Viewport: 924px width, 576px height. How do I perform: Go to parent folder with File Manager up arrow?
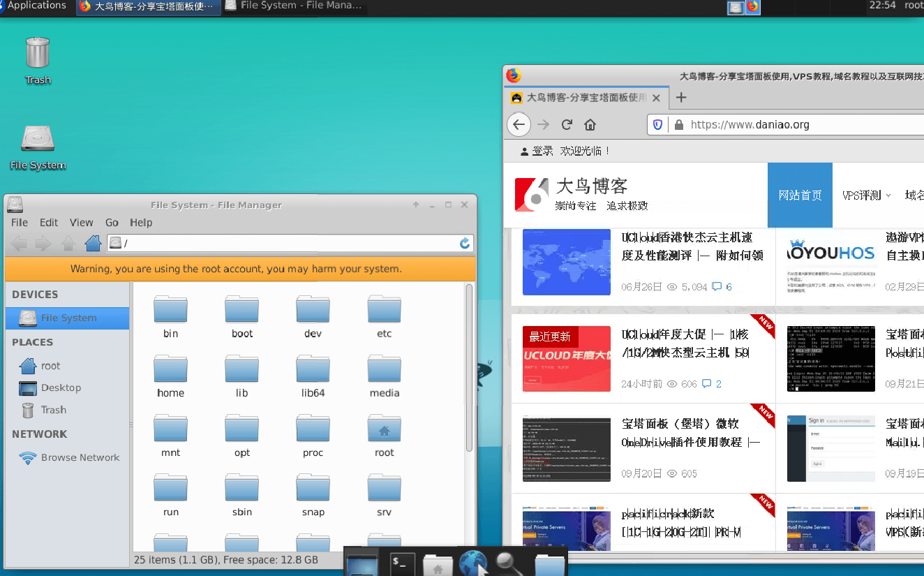pyautogui.click(x=68, y=243)
